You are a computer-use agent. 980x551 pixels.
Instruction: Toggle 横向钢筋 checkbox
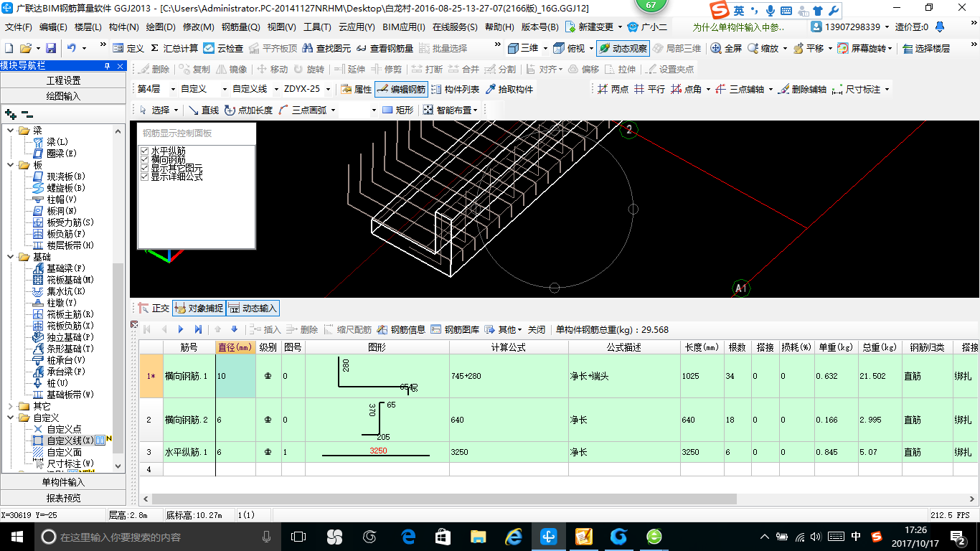tap(144, 159)
